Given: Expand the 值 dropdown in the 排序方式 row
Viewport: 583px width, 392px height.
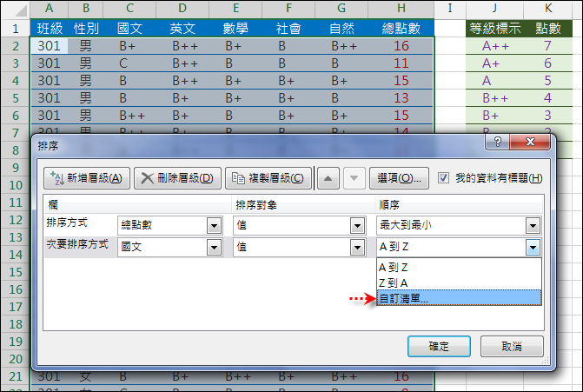Looking at the screenshot, I should 357,225.
